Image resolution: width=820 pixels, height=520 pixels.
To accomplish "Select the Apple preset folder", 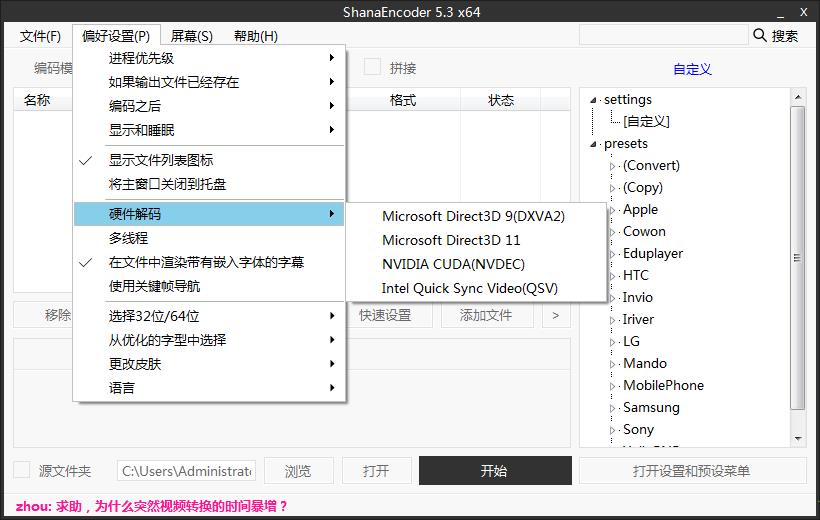I will pyautogui.click(x=640, y=209).
